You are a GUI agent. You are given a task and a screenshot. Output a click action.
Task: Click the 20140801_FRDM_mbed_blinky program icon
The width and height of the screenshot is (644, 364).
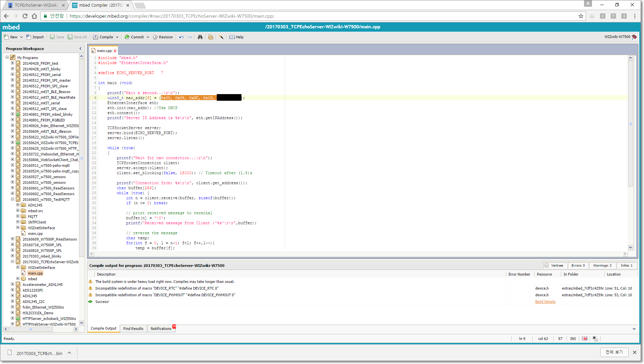pyautogui.click(x=18, y=114)
